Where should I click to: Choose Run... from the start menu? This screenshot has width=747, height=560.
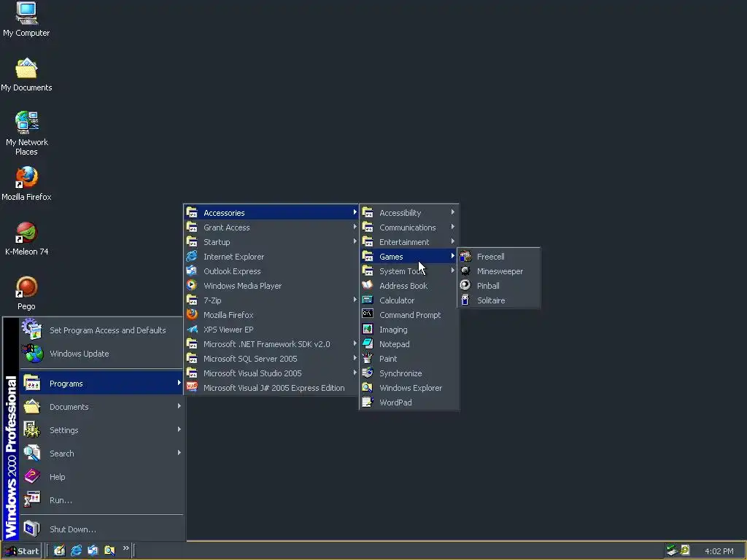click(x=101, y=500)
